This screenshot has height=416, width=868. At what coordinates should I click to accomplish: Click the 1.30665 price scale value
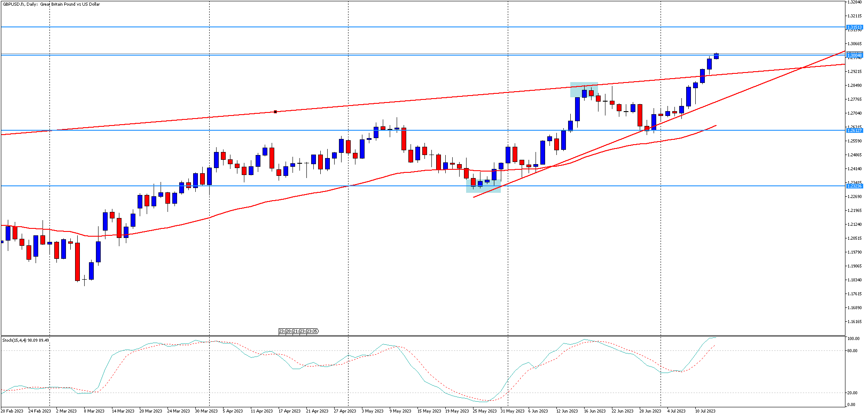(x=855, y=44)
